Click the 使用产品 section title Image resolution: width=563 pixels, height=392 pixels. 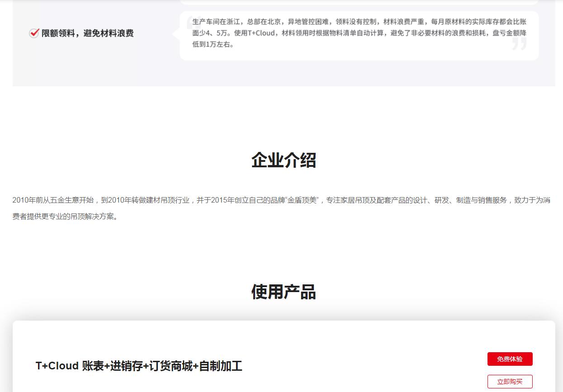(284, 292)
